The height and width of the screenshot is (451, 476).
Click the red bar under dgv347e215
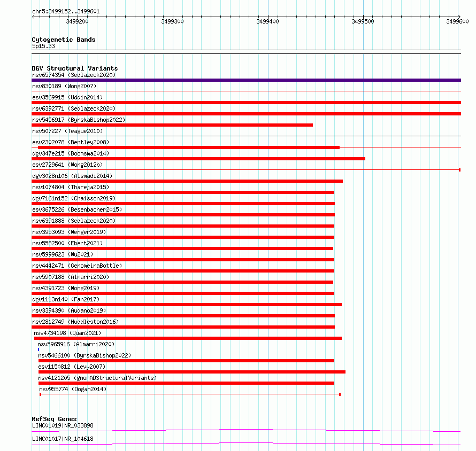(x=198, y=159)
